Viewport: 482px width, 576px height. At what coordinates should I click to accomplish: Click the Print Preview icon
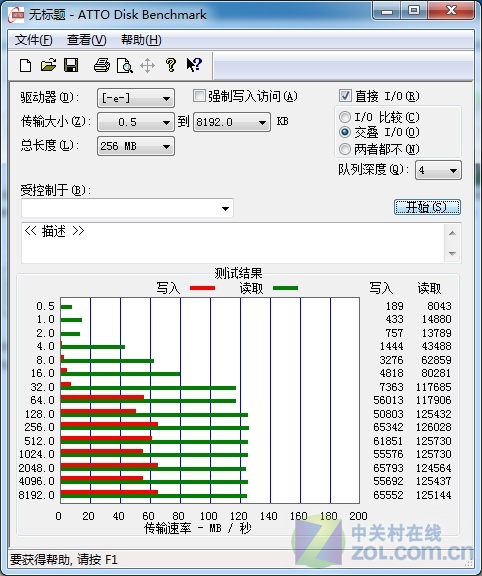coord(125,66)
